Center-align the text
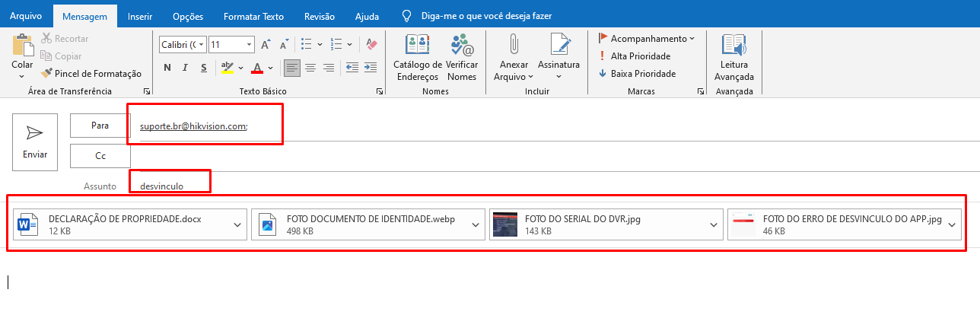The height and width of the screenshot is (315, 980). click(310, 68)
